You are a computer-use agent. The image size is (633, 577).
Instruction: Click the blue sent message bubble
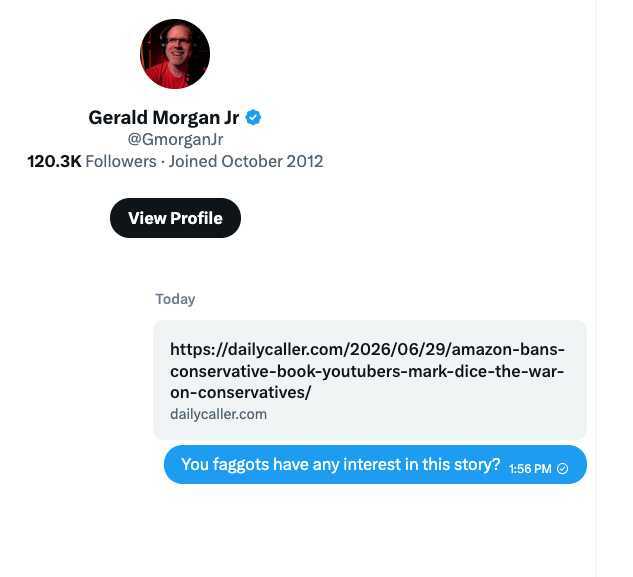point(375,464)
